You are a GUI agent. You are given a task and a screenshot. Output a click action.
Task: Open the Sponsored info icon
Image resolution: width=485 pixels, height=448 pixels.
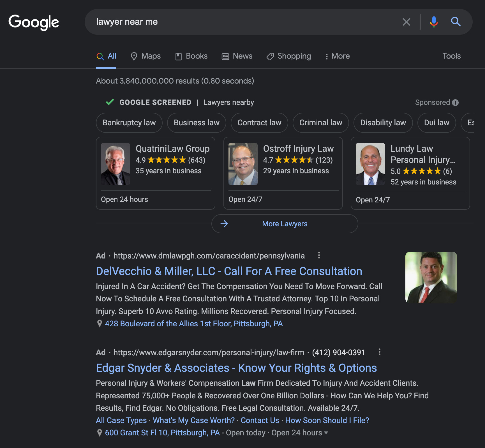click(x=456, y=102)
